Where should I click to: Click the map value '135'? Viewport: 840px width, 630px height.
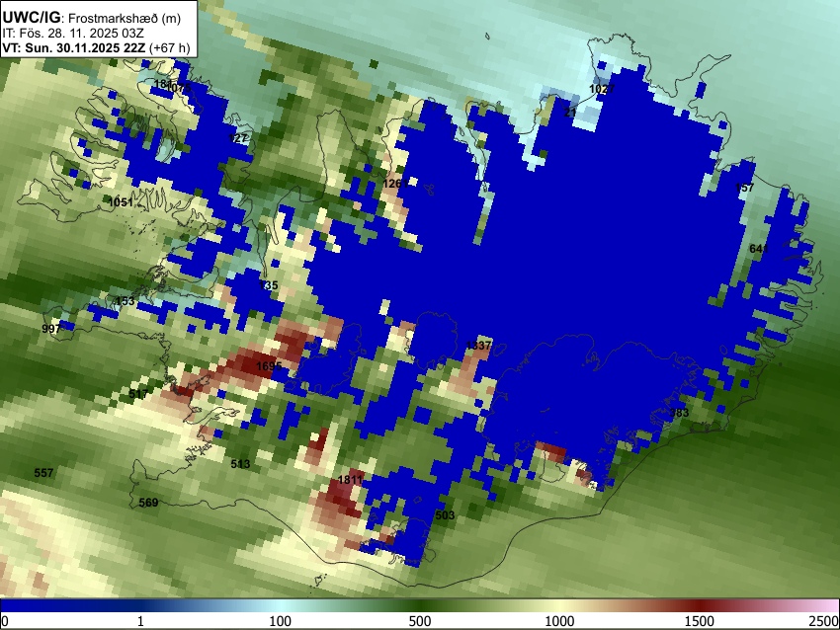point(269,285)
